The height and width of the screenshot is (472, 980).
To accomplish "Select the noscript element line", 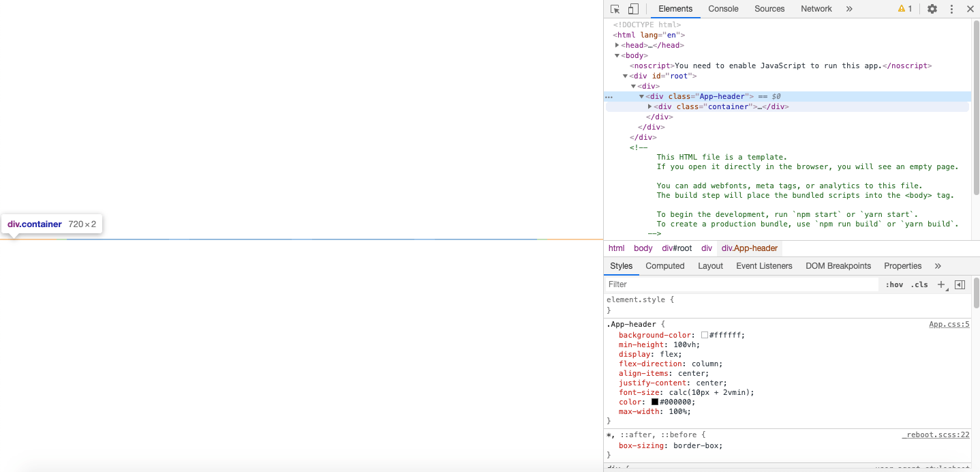I will [780, 65].
